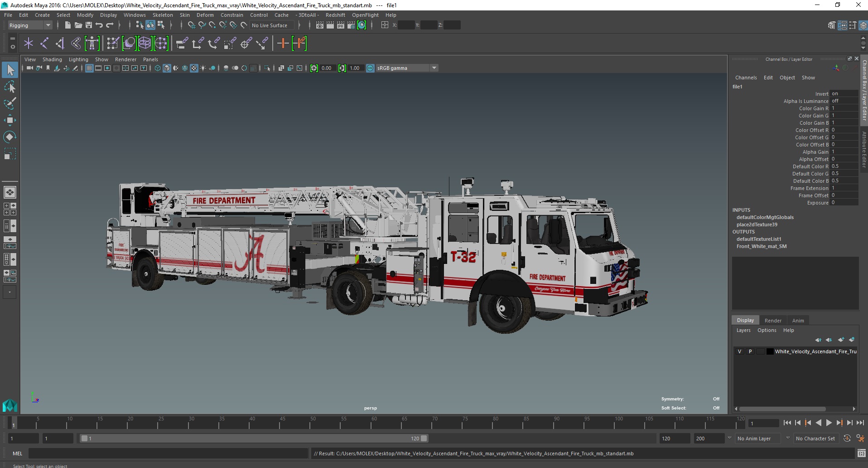The image size is (868, 468).
Task: Activate the Scale tool in toolbox
Action: tap(10, 154)
